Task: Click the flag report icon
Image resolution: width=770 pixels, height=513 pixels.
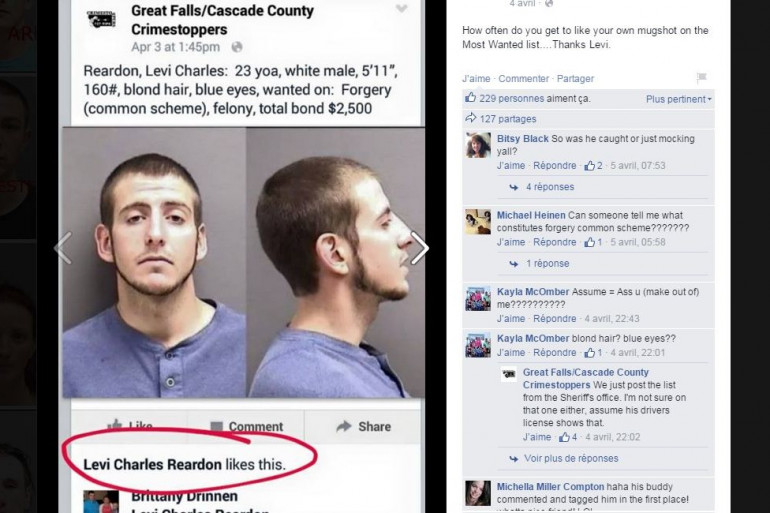Action: pyautogui.click(x=702, y=78)
